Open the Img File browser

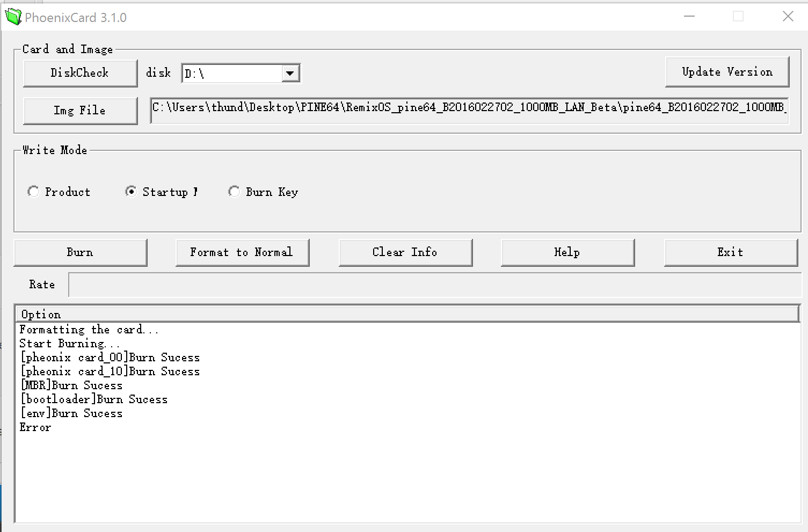[x=80, y=111]
